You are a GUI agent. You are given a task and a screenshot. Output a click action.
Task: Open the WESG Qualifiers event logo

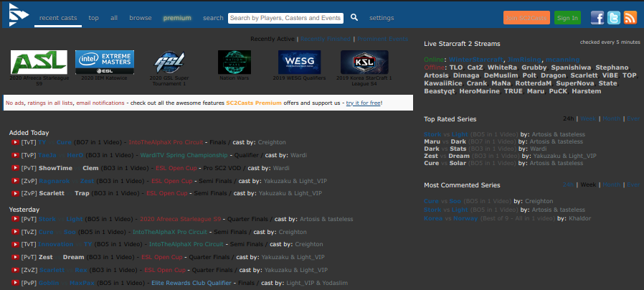299,62
